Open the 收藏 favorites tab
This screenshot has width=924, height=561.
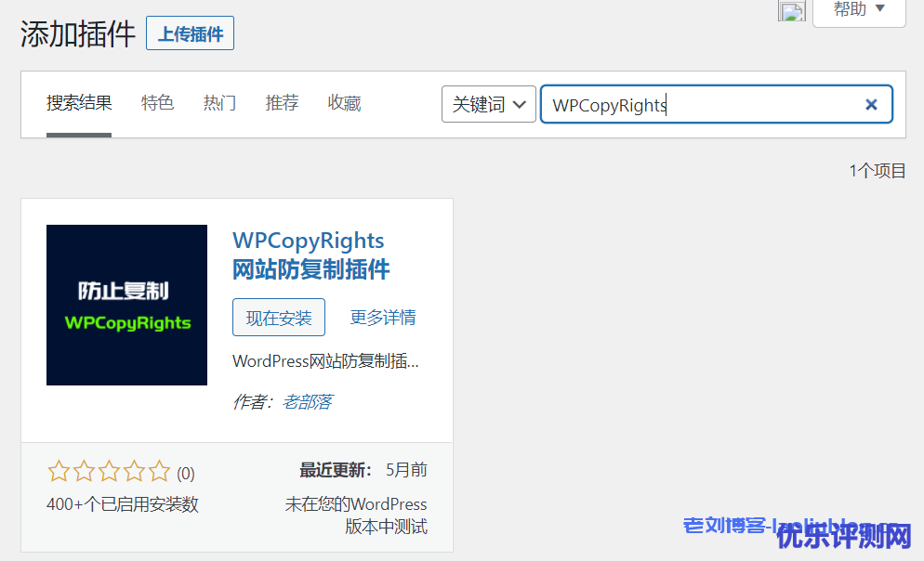coord(344,103)
